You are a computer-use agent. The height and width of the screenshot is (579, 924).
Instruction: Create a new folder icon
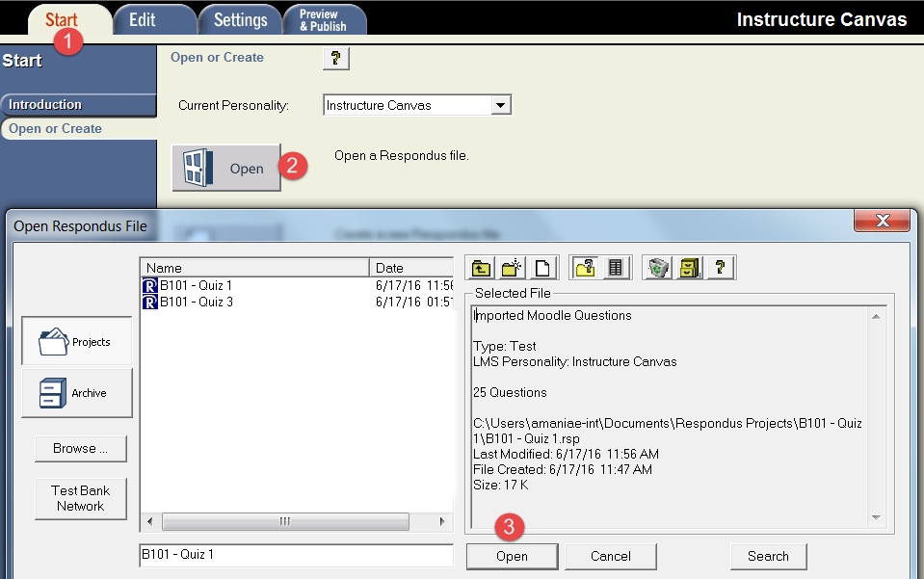tap(512, 269)
